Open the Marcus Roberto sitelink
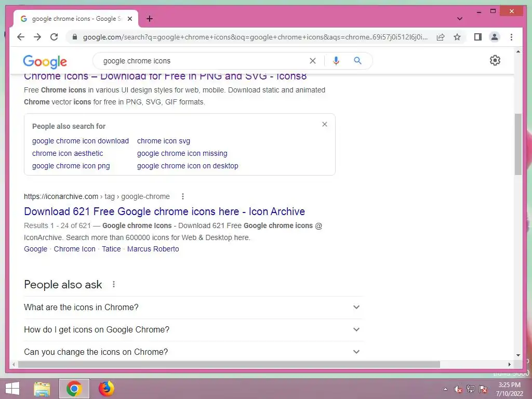This screenshot has width=532, height=399. (153, 249)
